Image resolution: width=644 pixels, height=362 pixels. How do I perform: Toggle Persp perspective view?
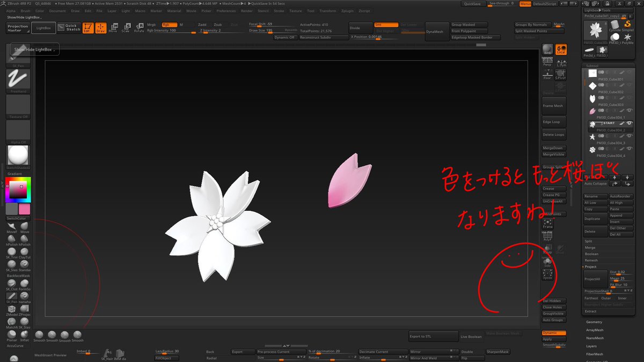547,62
